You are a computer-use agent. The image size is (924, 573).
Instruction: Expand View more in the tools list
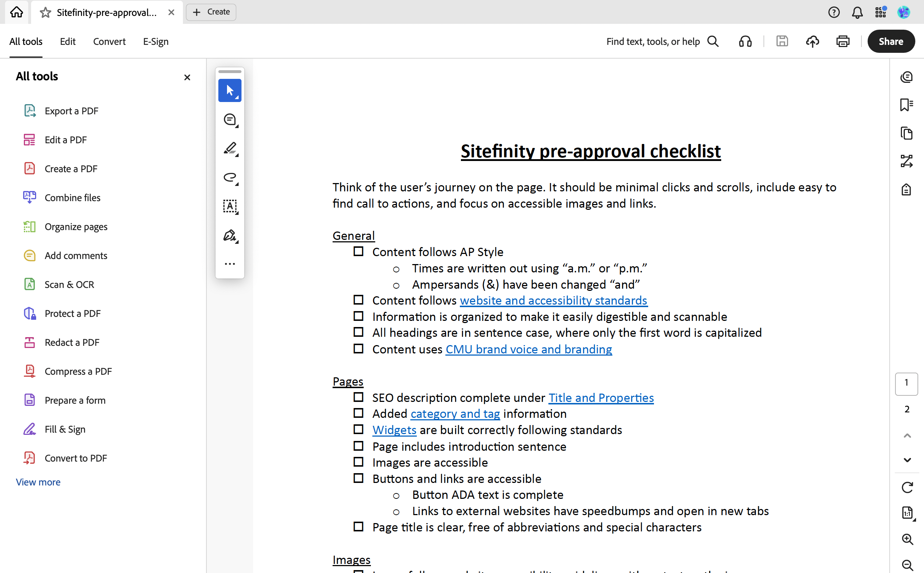(x=38, y=482)
